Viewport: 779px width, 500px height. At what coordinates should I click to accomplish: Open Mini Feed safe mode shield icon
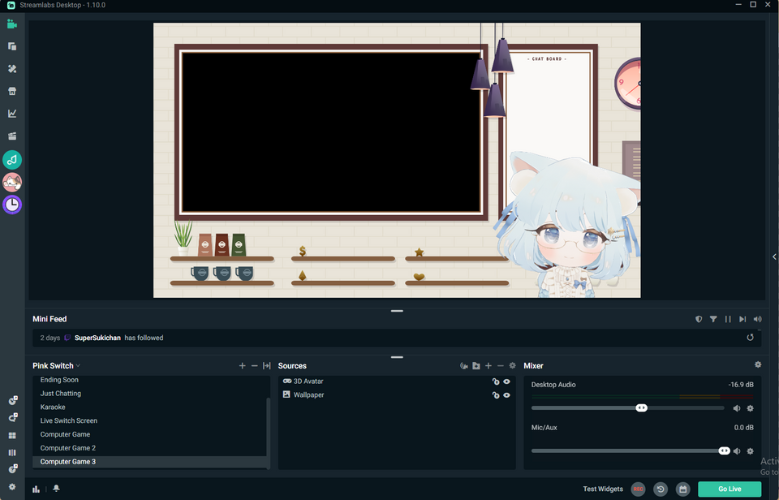699,319
